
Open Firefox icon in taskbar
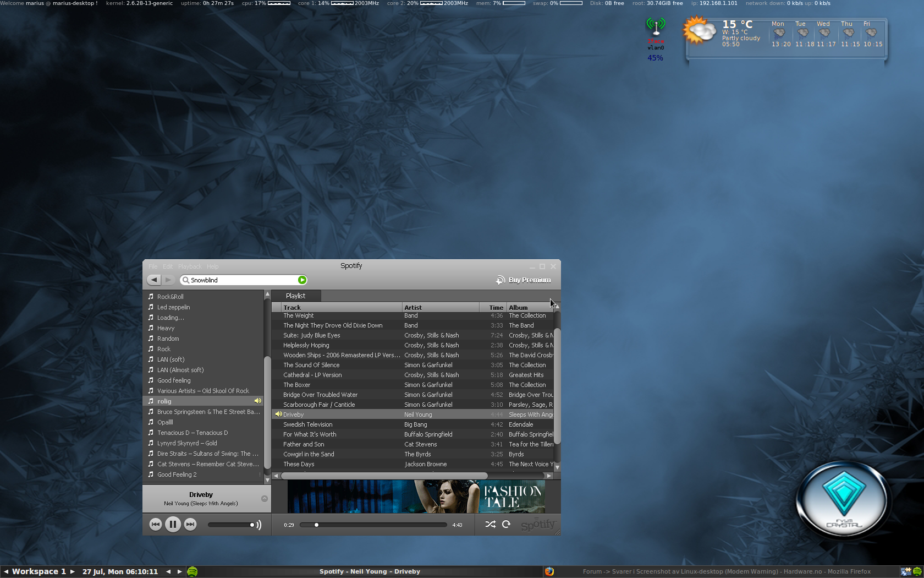tap(549, 571)
